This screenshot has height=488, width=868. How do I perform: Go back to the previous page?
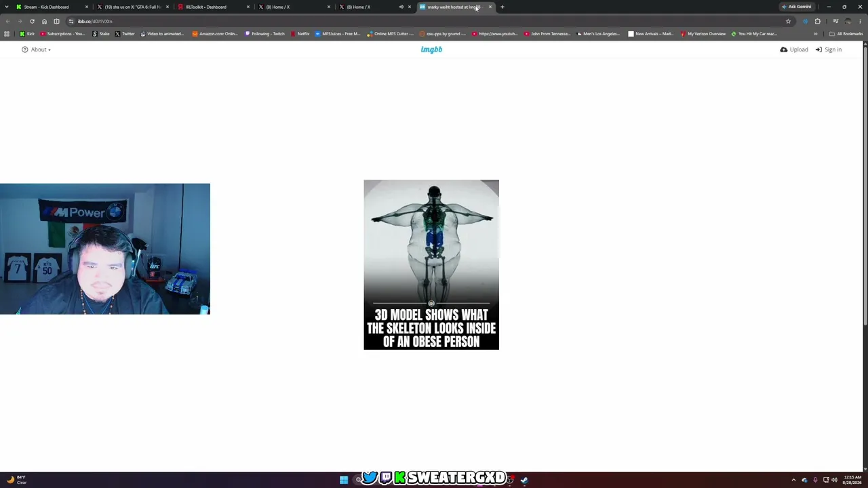click(7, 21)
